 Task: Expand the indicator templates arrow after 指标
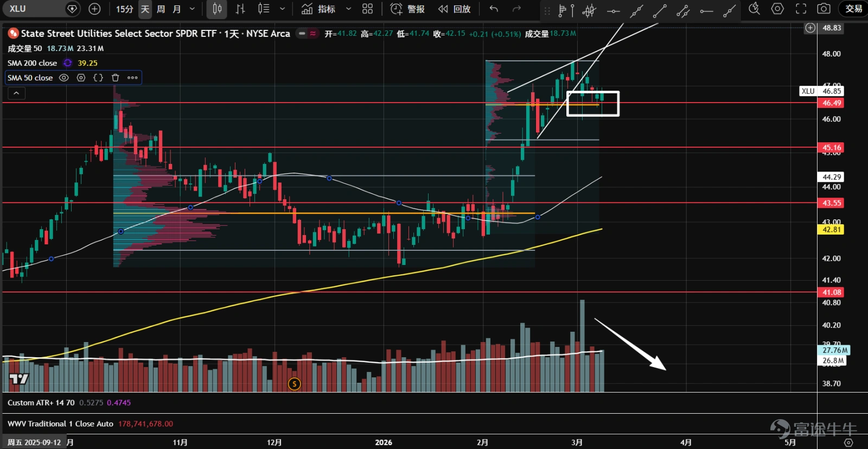[348, 9]
